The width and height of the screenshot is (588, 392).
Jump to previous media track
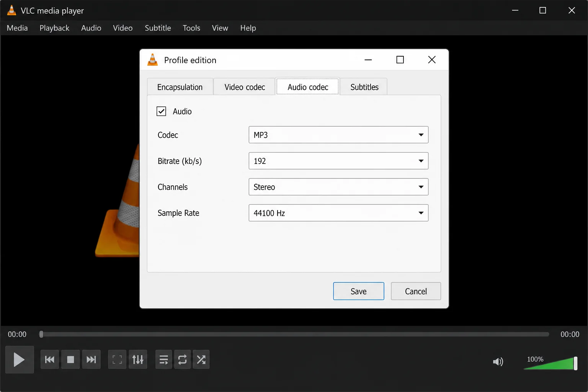pyautogui.click(x=50, y=359)
